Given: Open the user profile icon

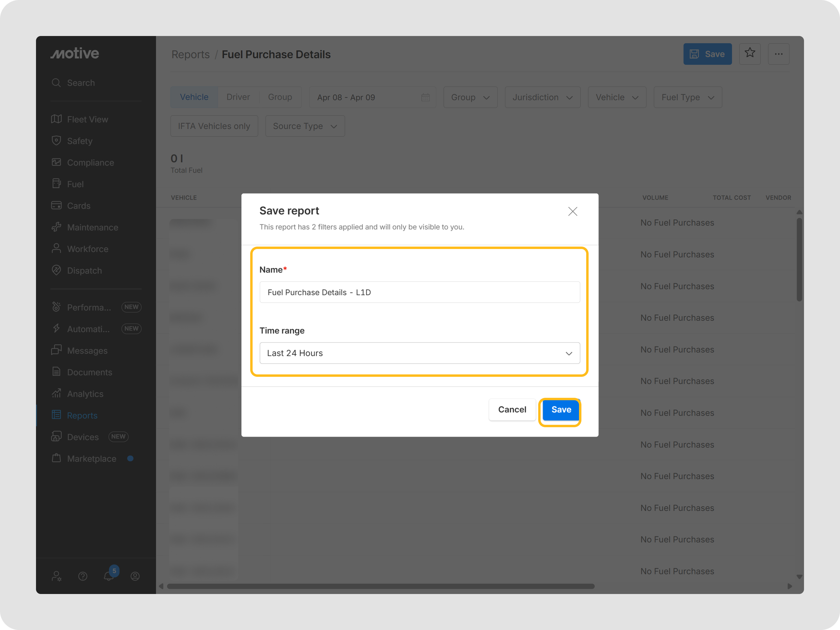Looking at the screenshot, I should 135,576.
